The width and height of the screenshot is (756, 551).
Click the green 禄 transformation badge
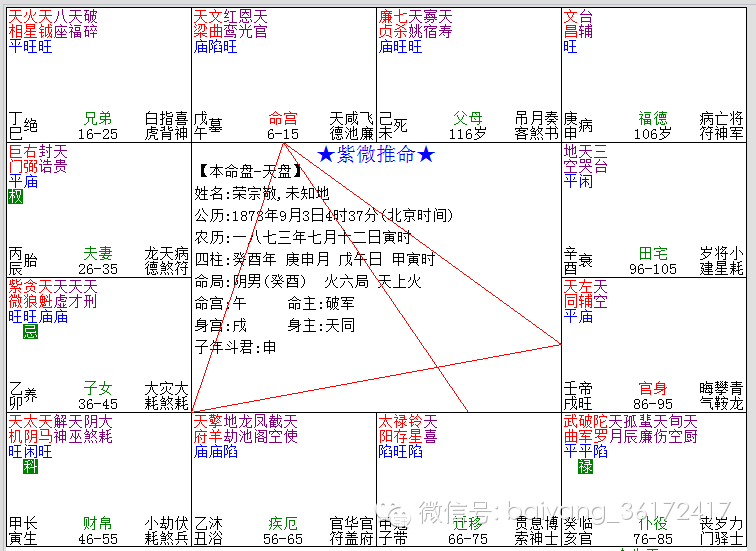(585, 466)
